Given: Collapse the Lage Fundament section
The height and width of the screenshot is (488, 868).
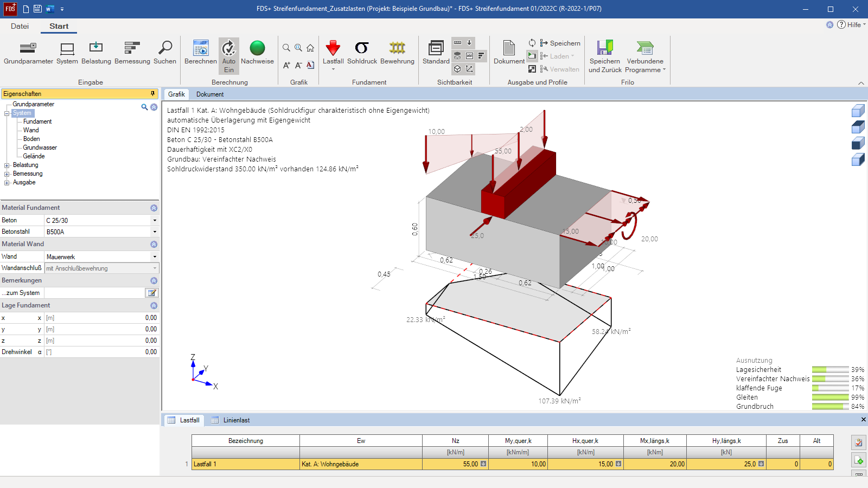Looking at the screenshot, I should click(x=154, y=306).
